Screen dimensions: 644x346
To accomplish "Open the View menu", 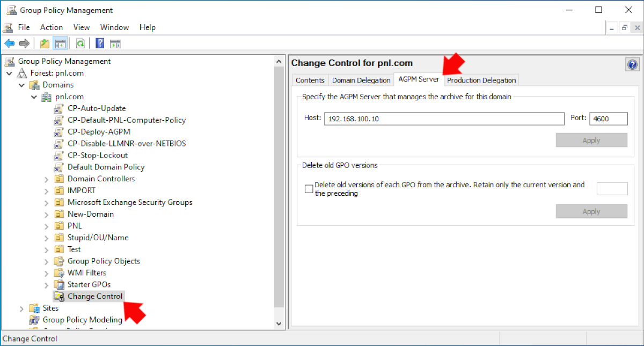I will tap(82, 27).
